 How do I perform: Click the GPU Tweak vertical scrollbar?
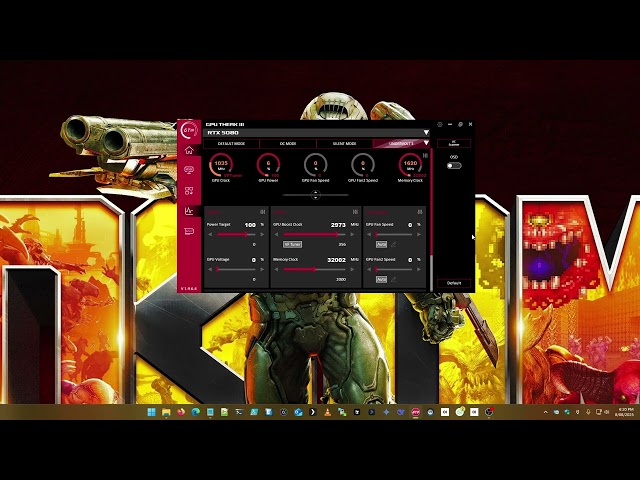coord(431,220)
